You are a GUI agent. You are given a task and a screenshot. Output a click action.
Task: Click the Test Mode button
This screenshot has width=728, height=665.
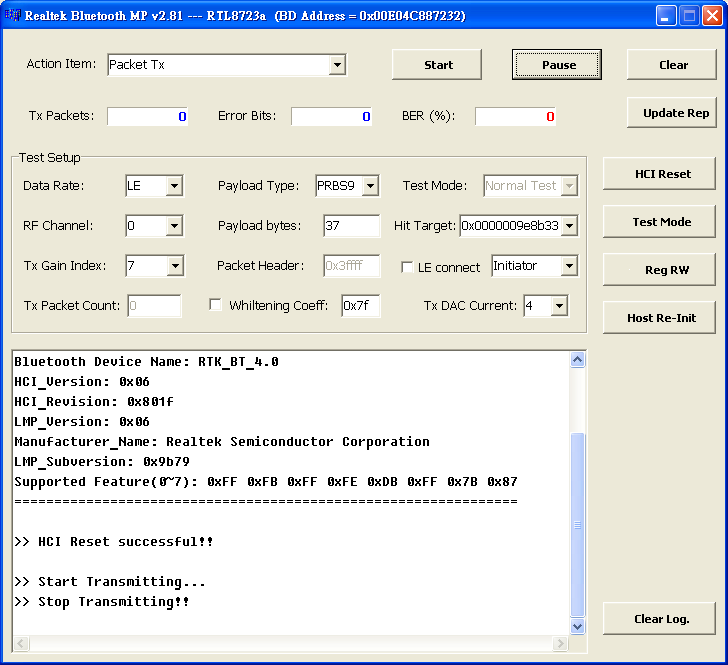(659, 222)
